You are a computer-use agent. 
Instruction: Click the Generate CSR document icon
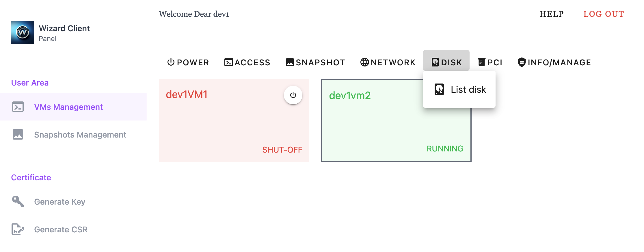pos(18,229)
